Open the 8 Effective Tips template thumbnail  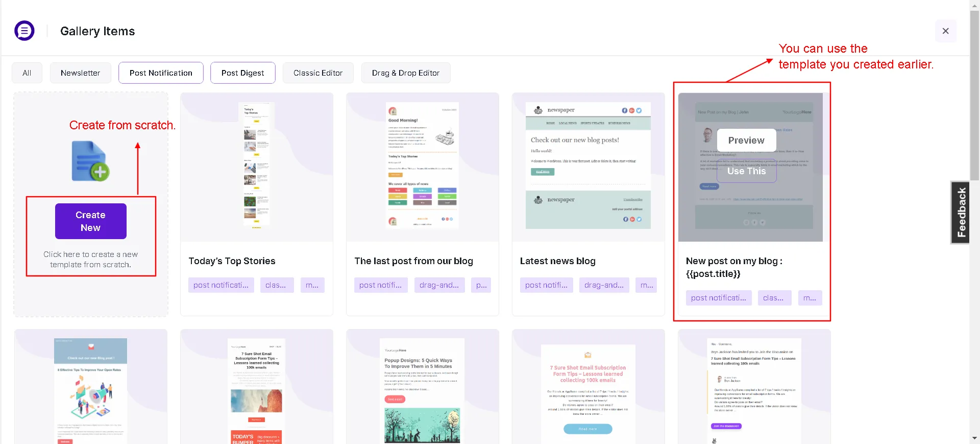pyautogui.click(x=91, y=387)
